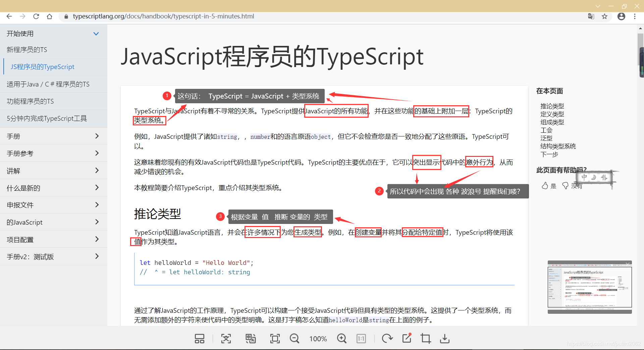The height and width of the screenshot is (350, 644).
Task: Click the thumbs down 没有 icon
Action: point(566,186)
